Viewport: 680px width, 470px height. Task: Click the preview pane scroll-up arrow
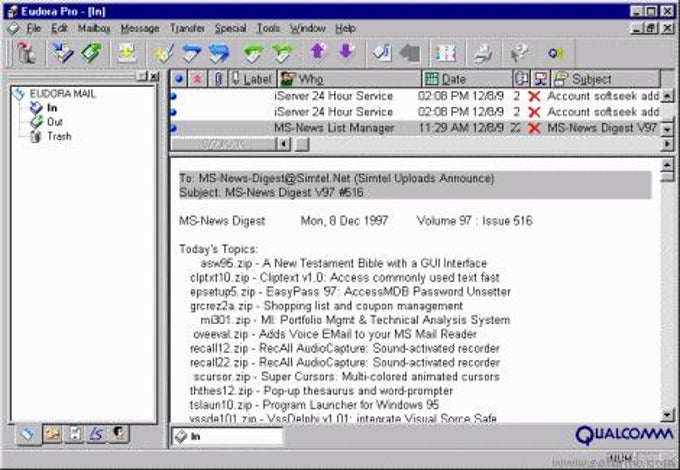coord(667,165)
